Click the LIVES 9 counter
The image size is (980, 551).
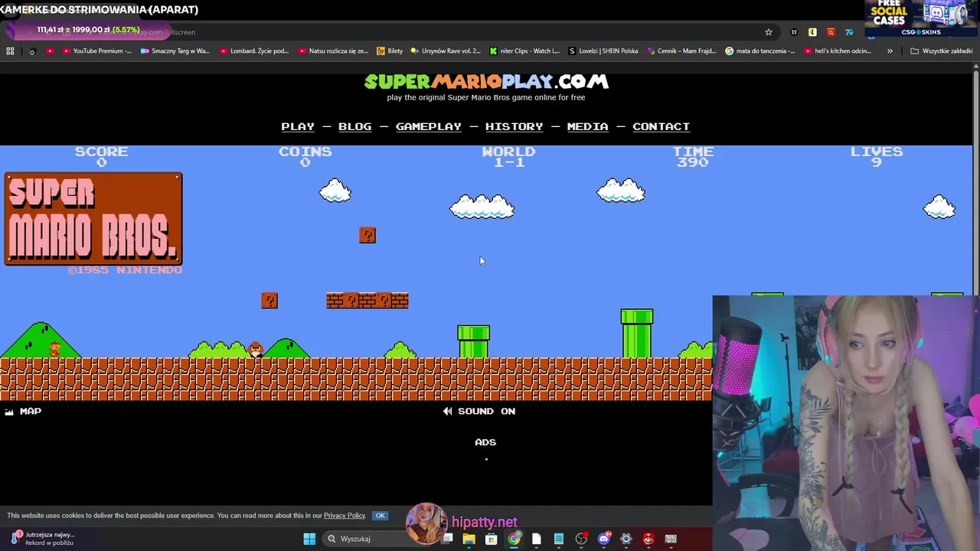(x=877, y=156)
